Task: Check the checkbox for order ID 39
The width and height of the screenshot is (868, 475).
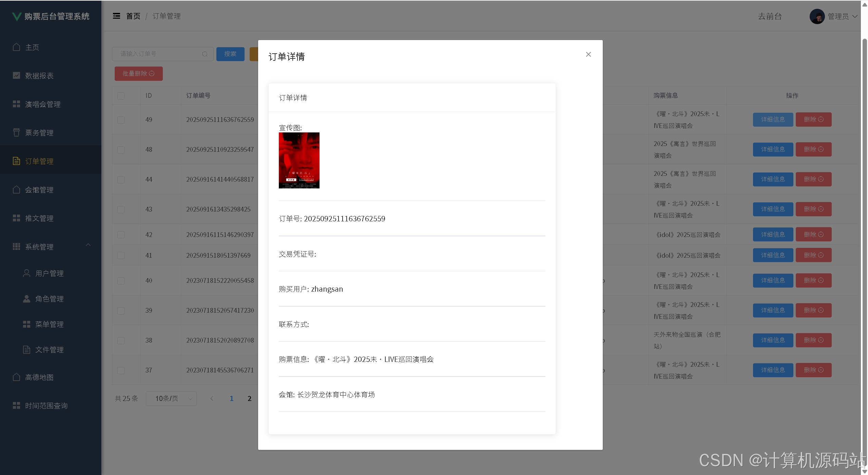Action: click(x=121, y=311)
